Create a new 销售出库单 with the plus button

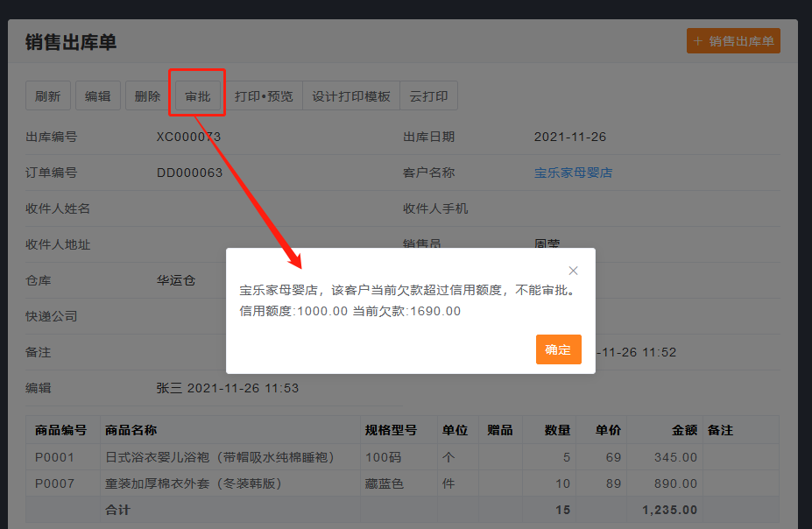pyautogui.click(x=733, y=41)
